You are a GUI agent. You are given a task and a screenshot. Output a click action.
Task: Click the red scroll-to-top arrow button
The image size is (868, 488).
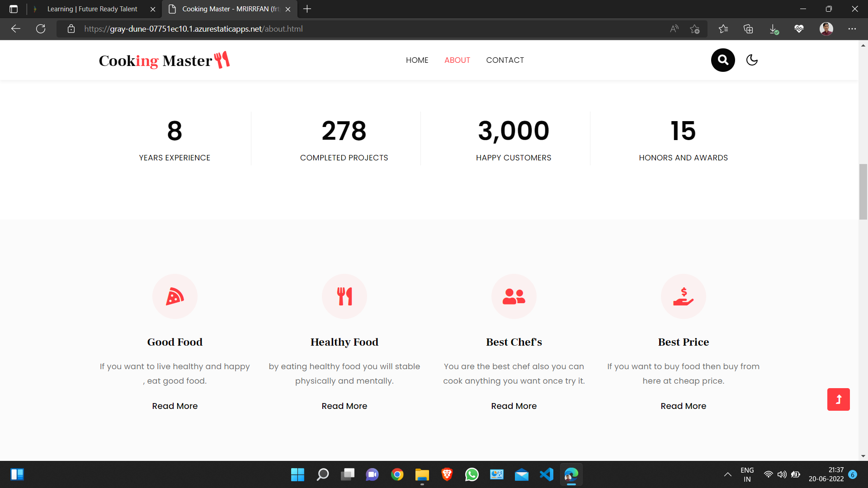tap(839, 399)
